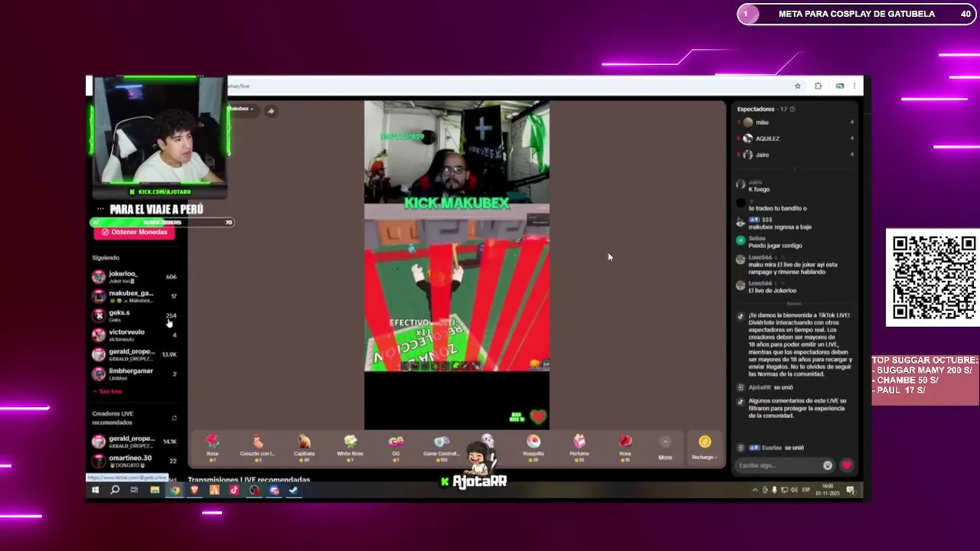Open Task View on the taskbar
This screenshot has width=980, height=551.
tap(134, 491)
